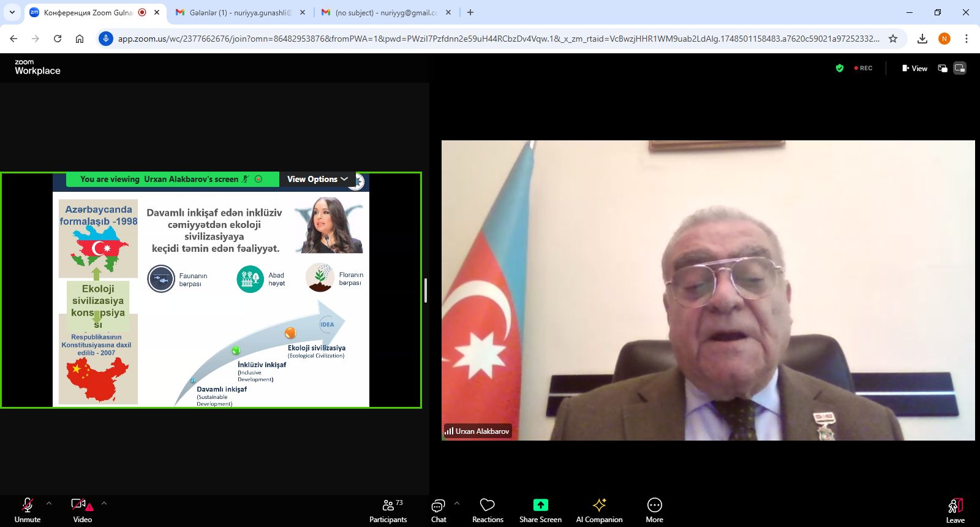Image resolution: width=980 pixels, height=527 pixels.
Task: Open the Reactions menu
Action: tap(488, 510)
